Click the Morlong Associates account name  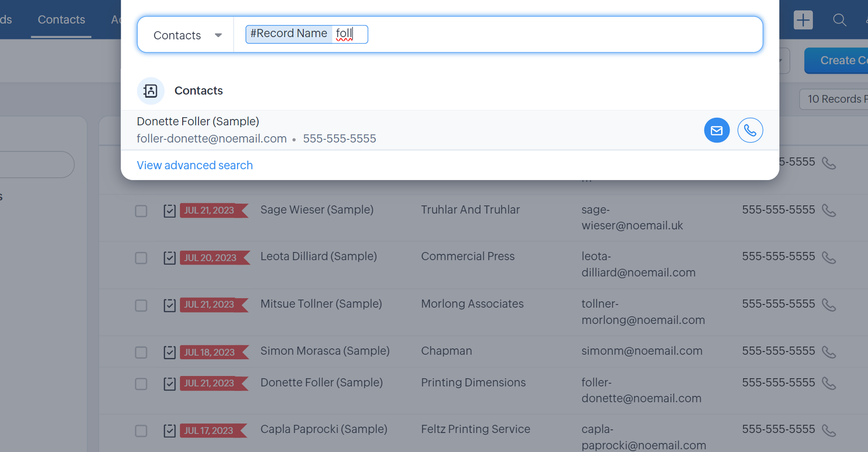(472, 304)
